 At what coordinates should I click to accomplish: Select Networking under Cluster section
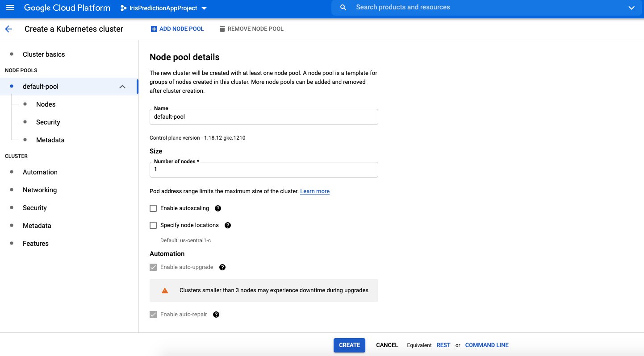tap(40, 190)
